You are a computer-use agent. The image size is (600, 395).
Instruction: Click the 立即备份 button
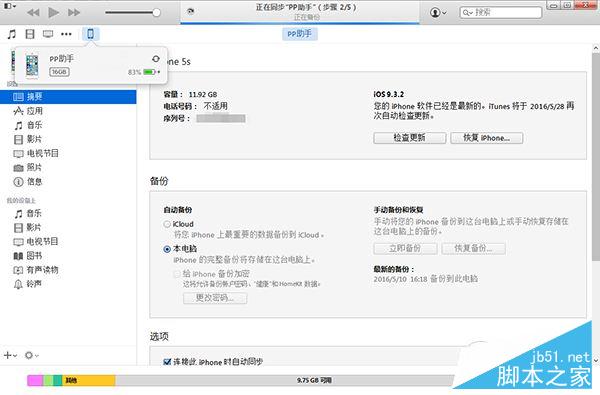click(x=405, y=248)
